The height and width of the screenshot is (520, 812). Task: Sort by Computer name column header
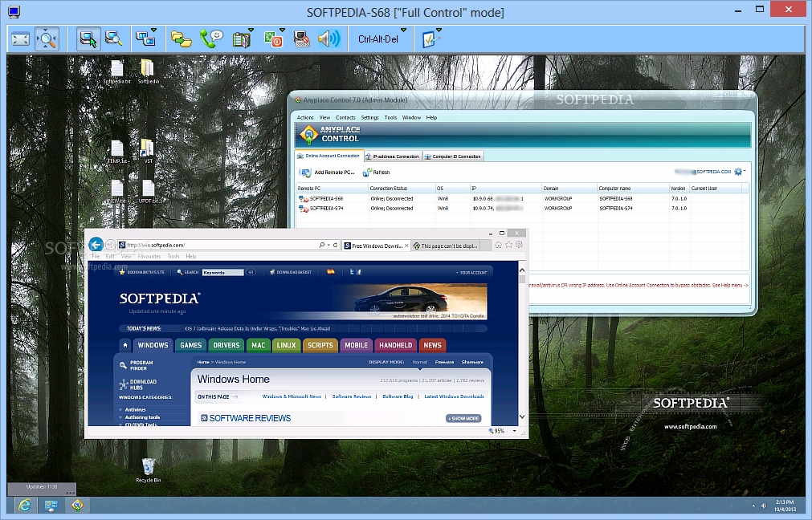(633, 189)
